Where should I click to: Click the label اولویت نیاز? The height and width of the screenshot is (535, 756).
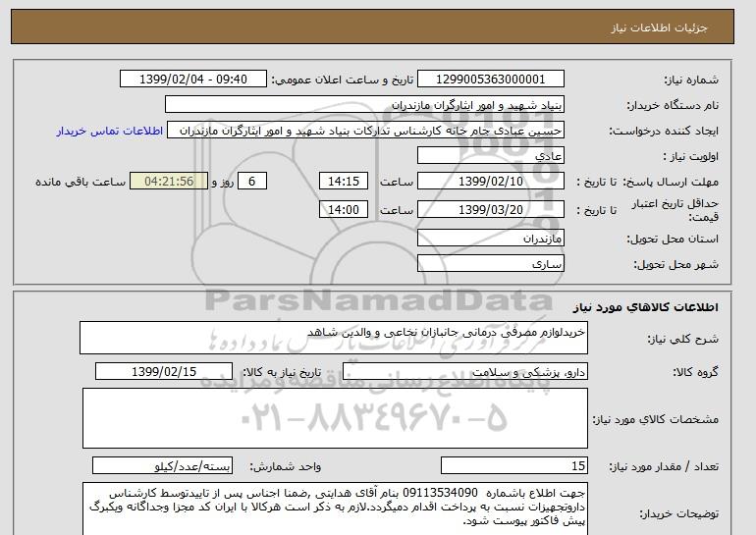tap(691, 157)
